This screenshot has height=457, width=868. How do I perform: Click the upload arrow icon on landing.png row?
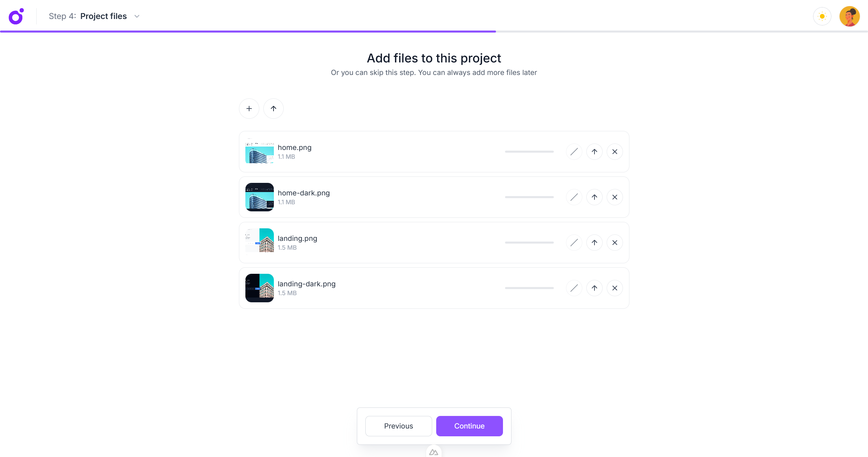(594, 242)
